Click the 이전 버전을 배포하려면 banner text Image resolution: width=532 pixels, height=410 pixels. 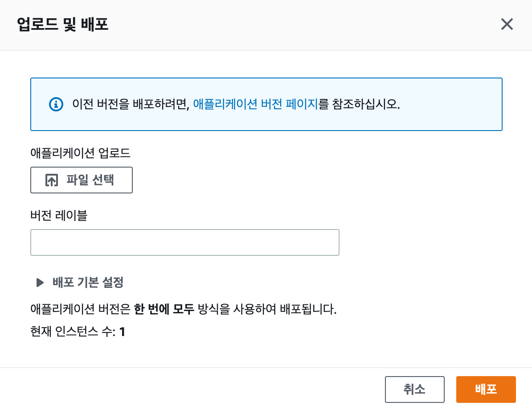click(x=131, y=104)
